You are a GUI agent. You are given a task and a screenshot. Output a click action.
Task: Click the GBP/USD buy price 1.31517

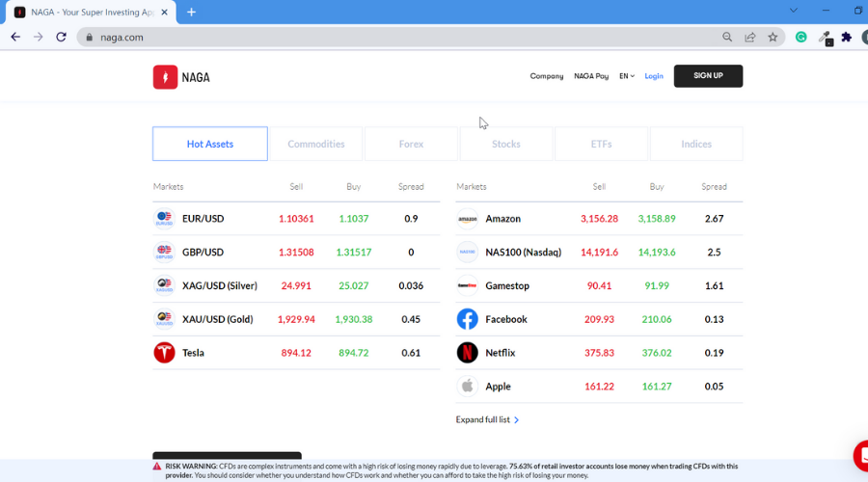pos(354,252)
